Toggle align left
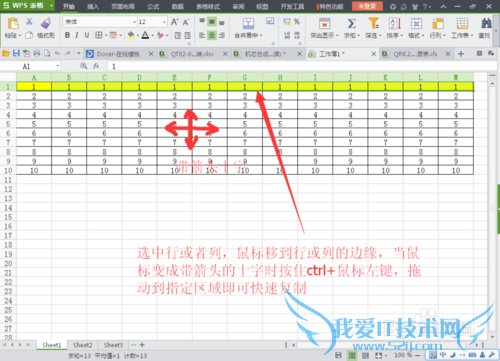 (202, 35)
